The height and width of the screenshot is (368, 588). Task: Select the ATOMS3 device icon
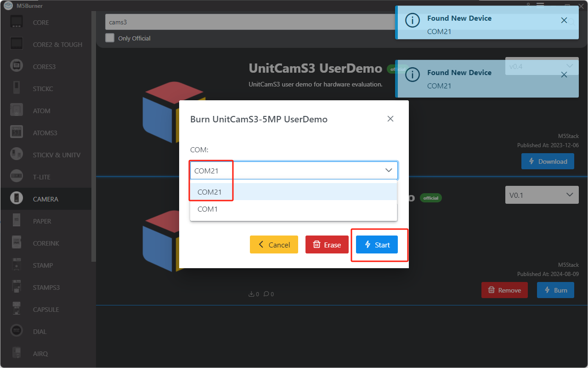tap(17, 132)
